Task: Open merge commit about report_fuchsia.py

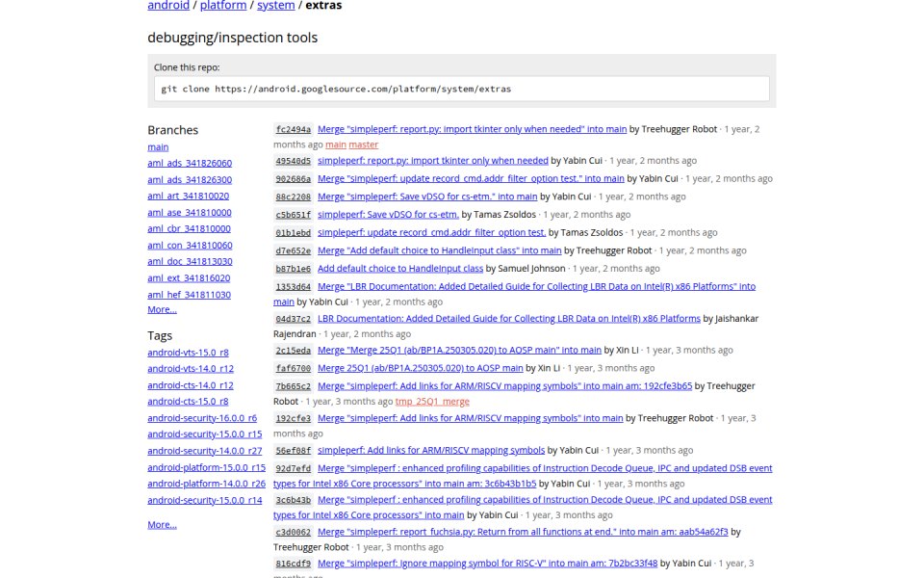Action: pos(523,532)
